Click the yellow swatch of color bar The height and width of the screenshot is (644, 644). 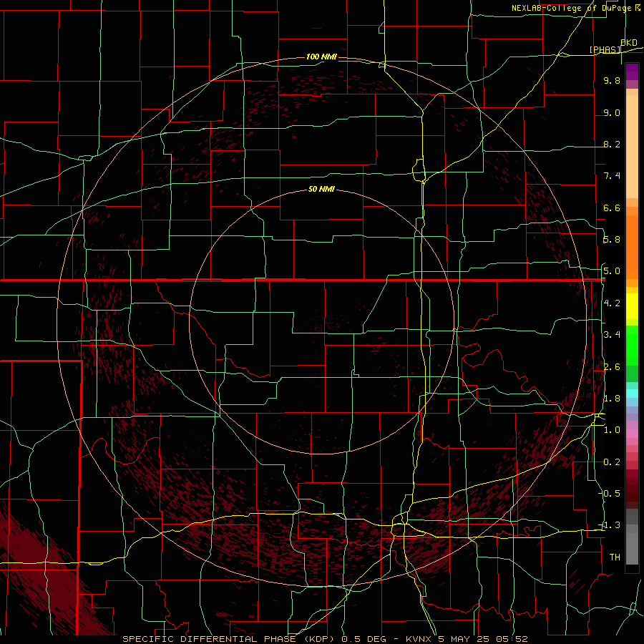tap(632, 306)
